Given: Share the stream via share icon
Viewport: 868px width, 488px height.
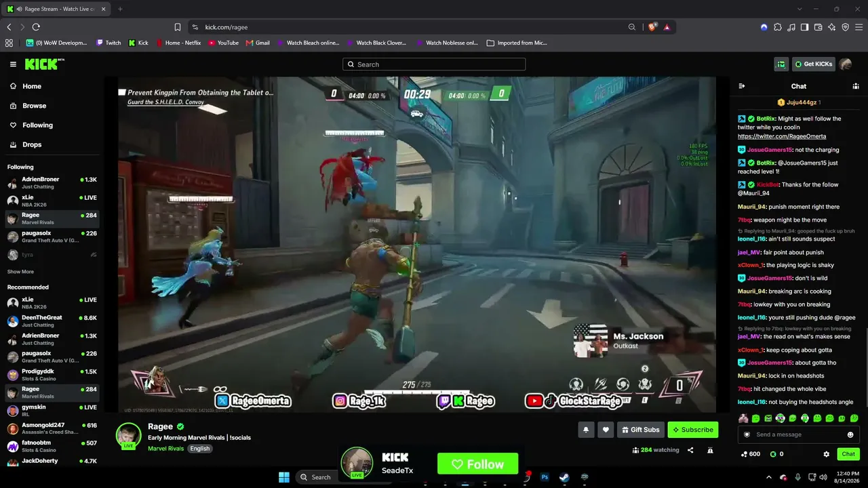Looking at the screenshot, I should 690,450.
